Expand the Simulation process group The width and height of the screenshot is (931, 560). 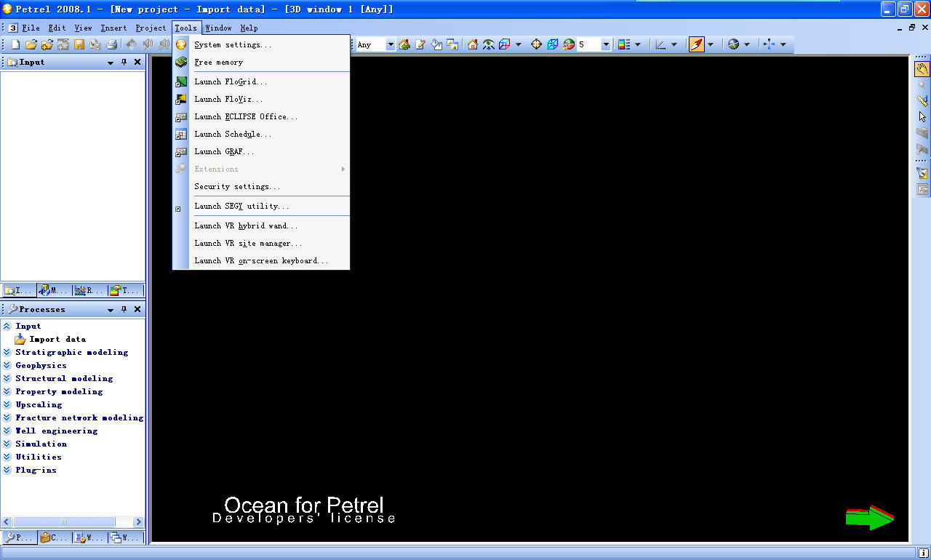[x=7, y=444]
